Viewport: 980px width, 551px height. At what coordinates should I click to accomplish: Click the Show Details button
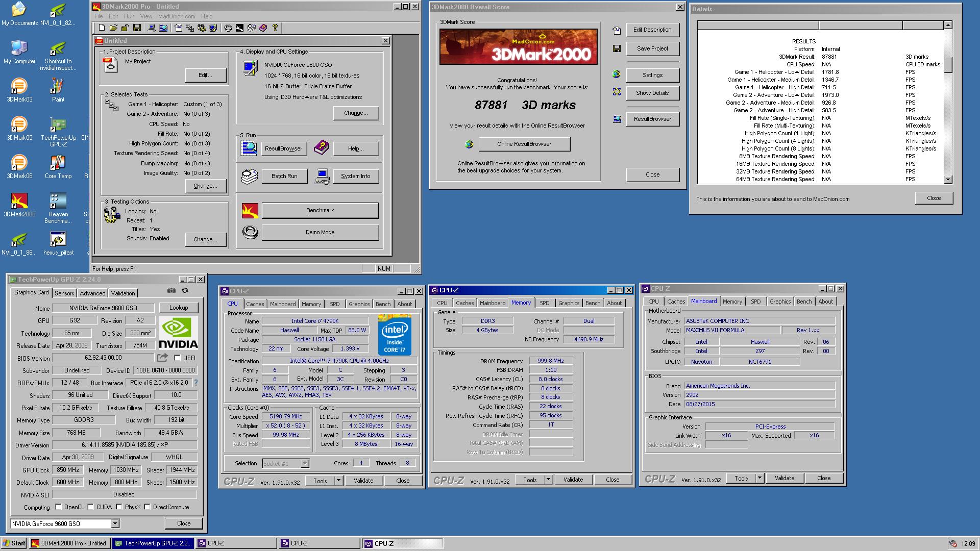click(652, 93)
